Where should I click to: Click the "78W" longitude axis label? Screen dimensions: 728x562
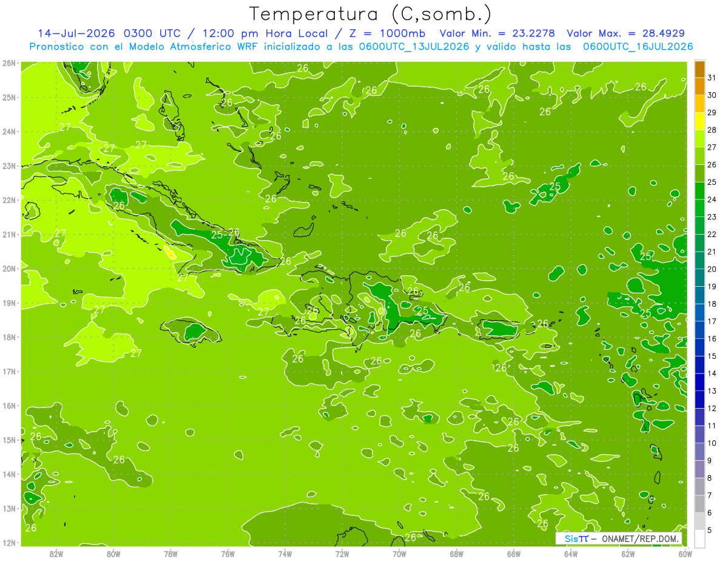[x=171, y=554]
